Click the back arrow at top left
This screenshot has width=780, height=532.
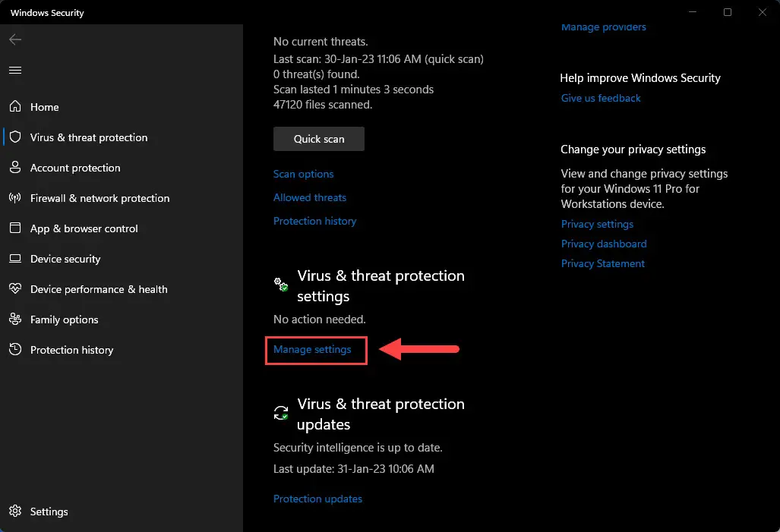tap(15, 39)
